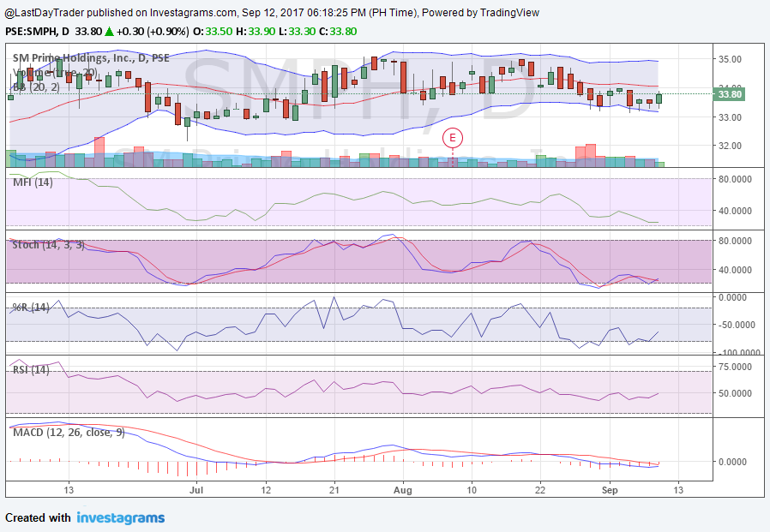Screen dimensions: 770x532
Task: Click the MFI (14) indicator label
Action: pyautogui.click(x=33, y=182)
